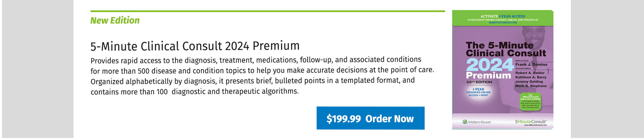Screen dimensions: 644x139
Task: Click the green divider line above New Edition
Action: [x=268, y=11]
